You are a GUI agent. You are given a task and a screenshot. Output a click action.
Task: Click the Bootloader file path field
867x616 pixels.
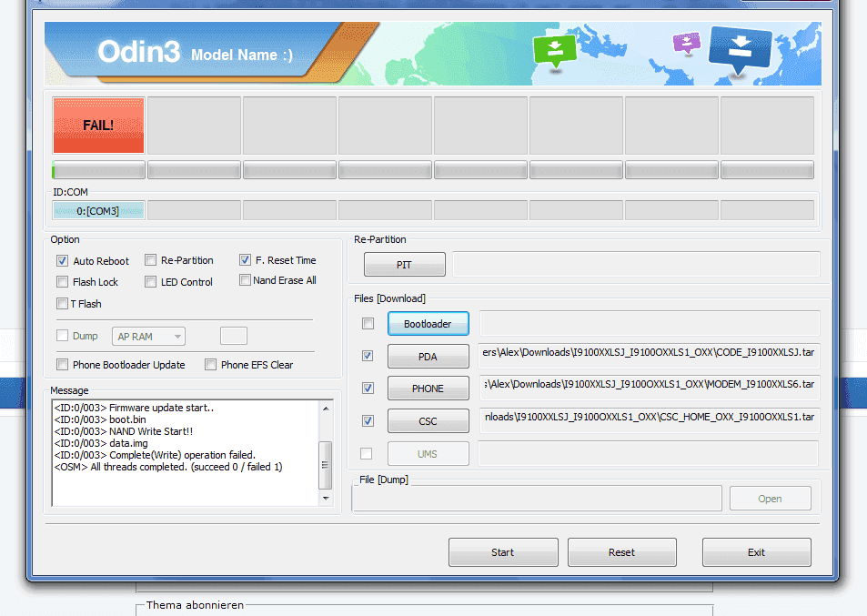click(650, 324)
